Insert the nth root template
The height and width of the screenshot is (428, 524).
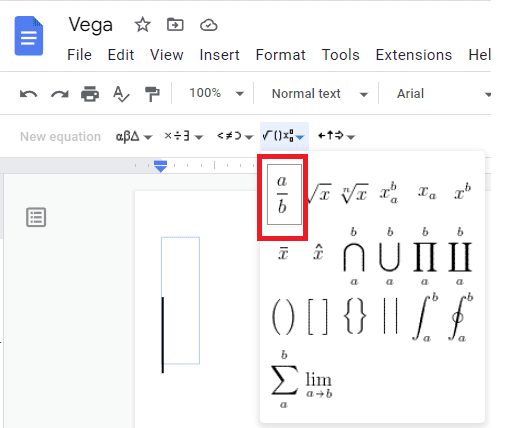coord(354,193)
